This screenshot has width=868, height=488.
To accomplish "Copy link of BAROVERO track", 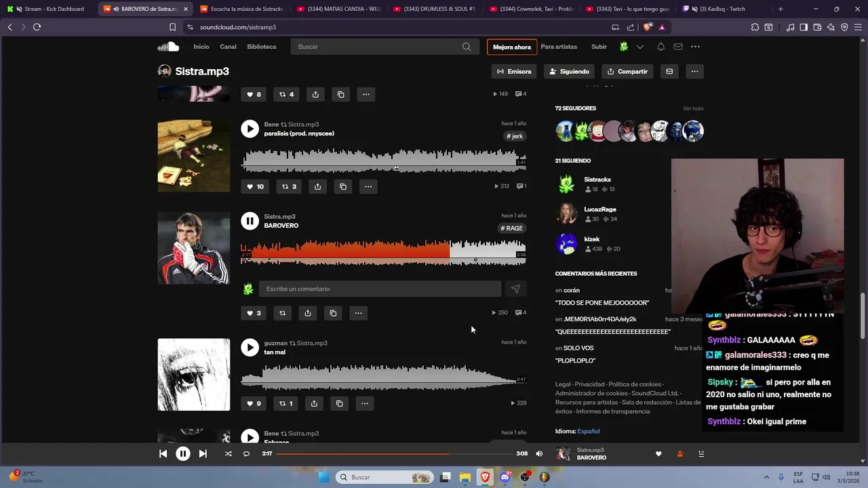I will click(333, 313).
